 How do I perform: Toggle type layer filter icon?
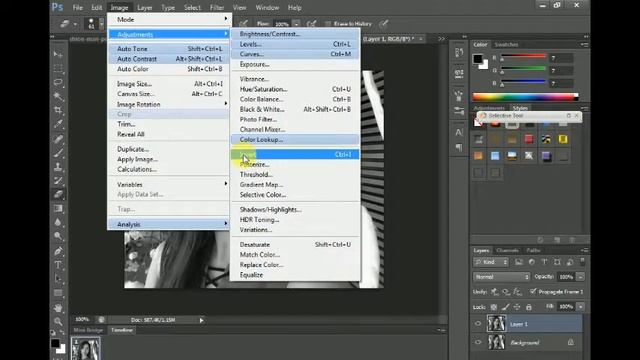tap(544, 262)
